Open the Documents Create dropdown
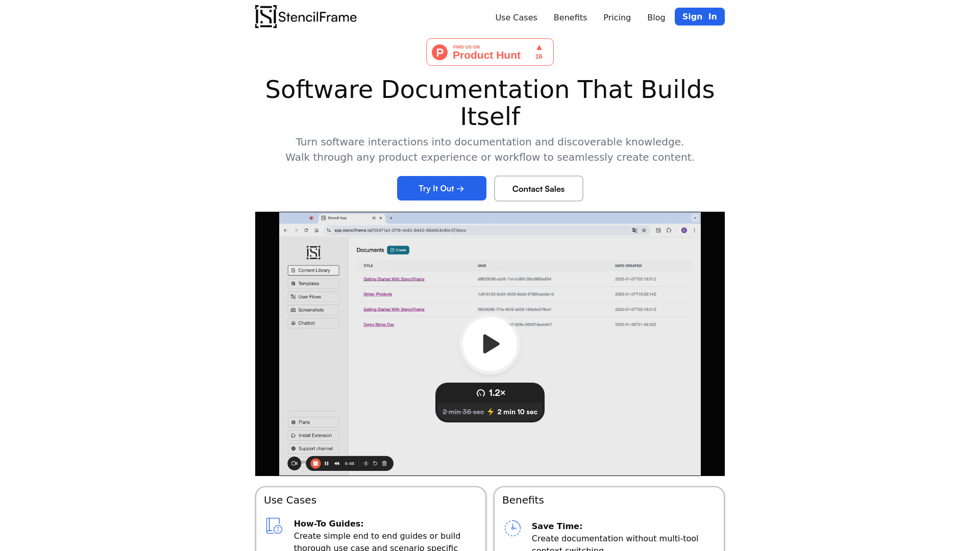This screenshot has height=551, width=980. (x=398, y=249)
